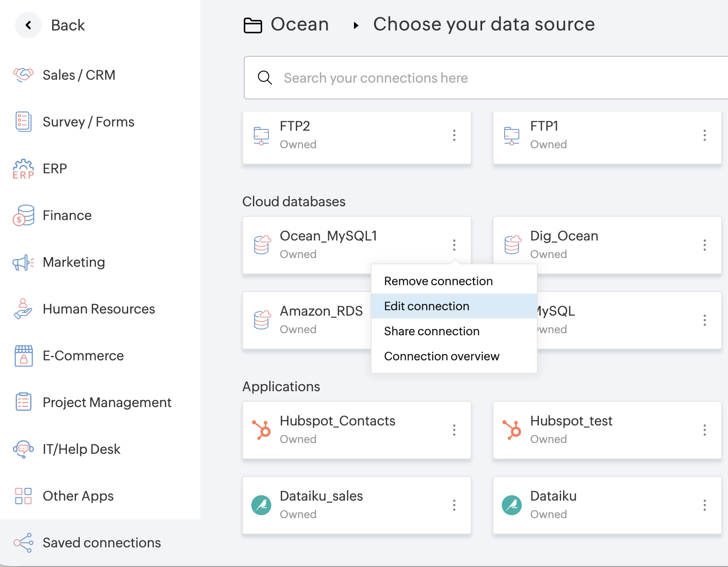Select Edit connection in context menu
Image resolution: width=728 pixels, height=567 pixels.
(427, 306)
